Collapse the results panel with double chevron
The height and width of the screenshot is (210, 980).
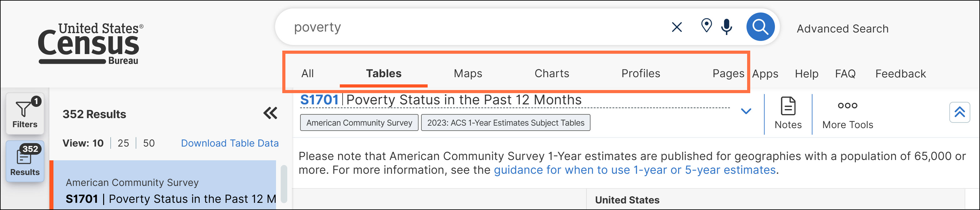pos(270,113)
